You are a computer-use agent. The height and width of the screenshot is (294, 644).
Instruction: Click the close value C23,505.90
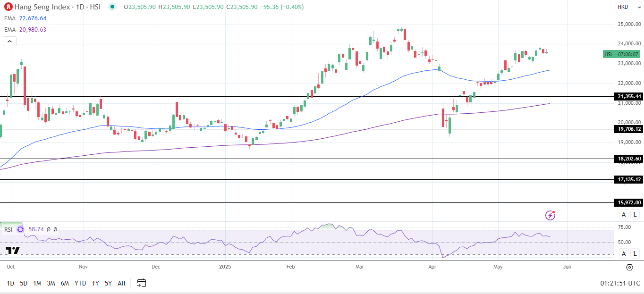242,7
